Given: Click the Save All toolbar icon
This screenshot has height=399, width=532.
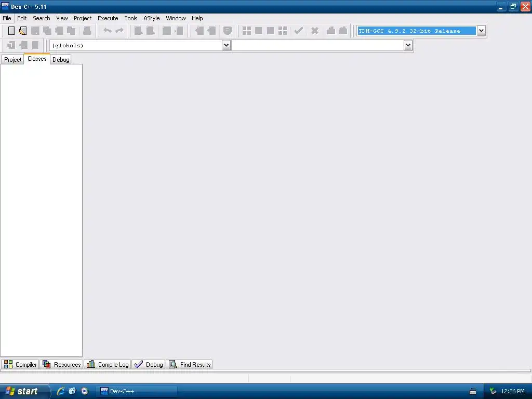Looking at the screenshot, I should coord(47,31).
